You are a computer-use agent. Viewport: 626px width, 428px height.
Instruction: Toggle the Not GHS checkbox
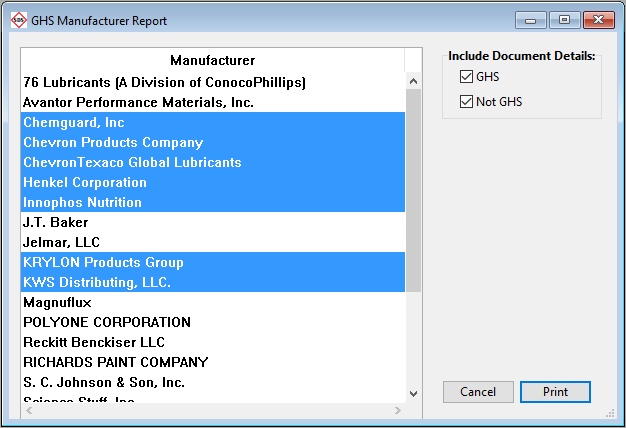pos(466,101)
